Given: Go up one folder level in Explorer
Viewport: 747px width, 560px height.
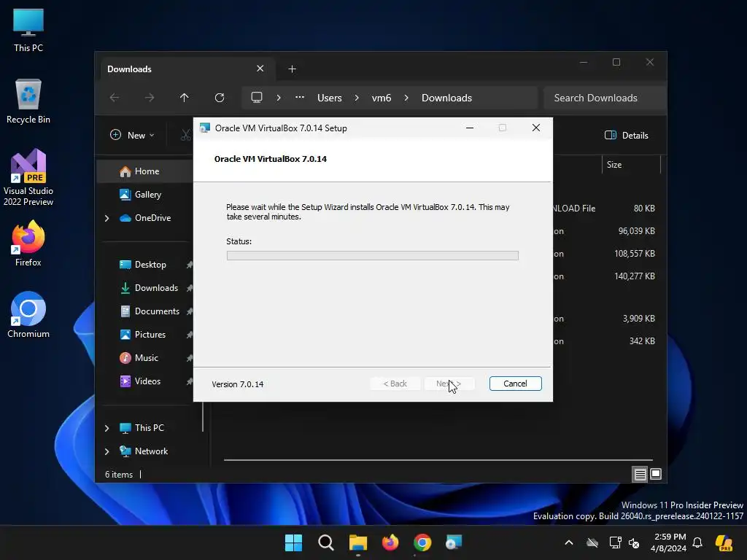Looking at the screenshot, I should pyautogui.click(x=185, y=98).
